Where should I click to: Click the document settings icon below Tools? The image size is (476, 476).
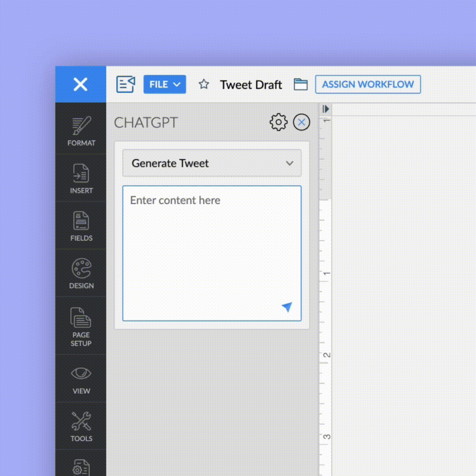81,467
